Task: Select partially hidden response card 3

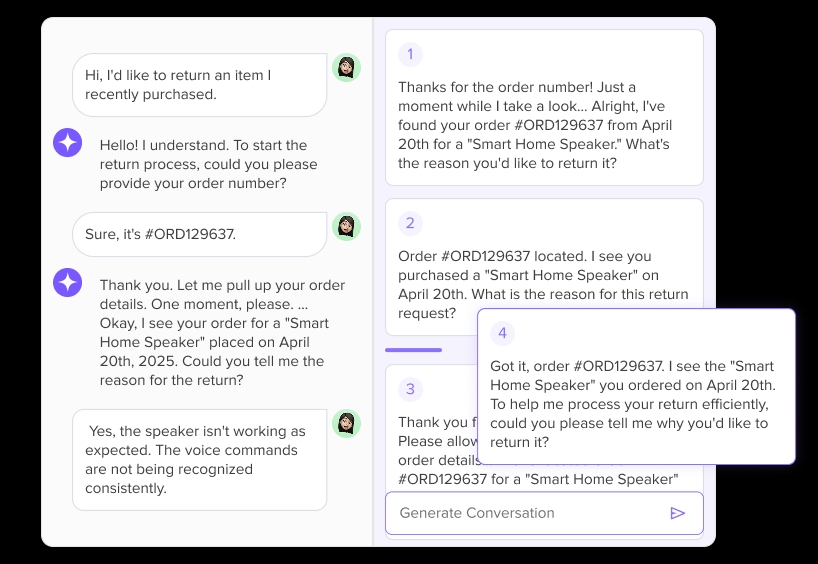Action: [432, 428]
